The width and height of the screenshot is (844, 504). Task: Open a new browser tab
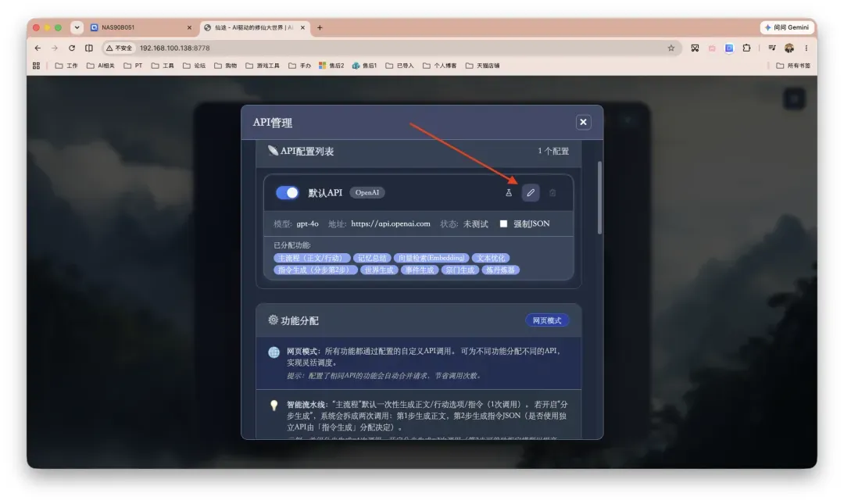point(320,27)
